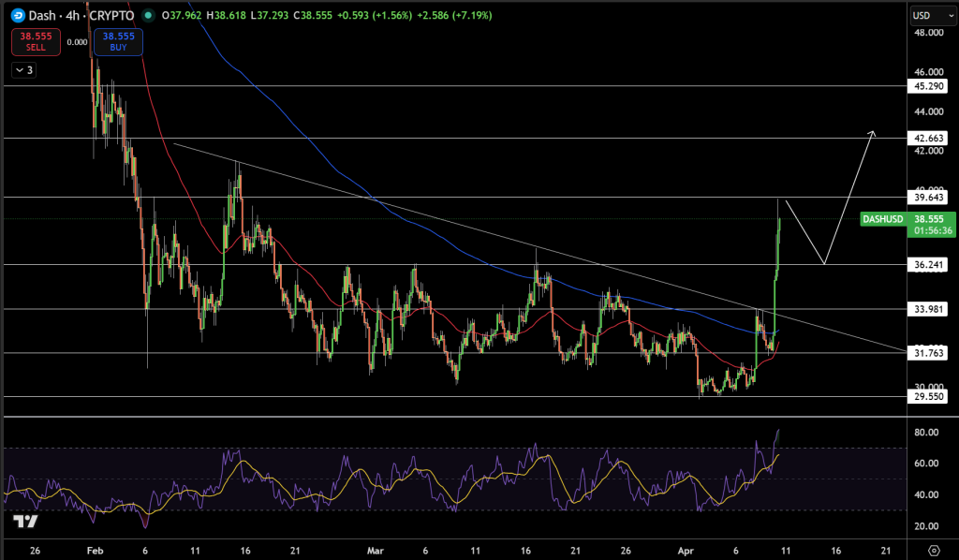Click the CRYPTO exchange label
The height and width of the screenshot is (560, 959).
click(112, 15)
